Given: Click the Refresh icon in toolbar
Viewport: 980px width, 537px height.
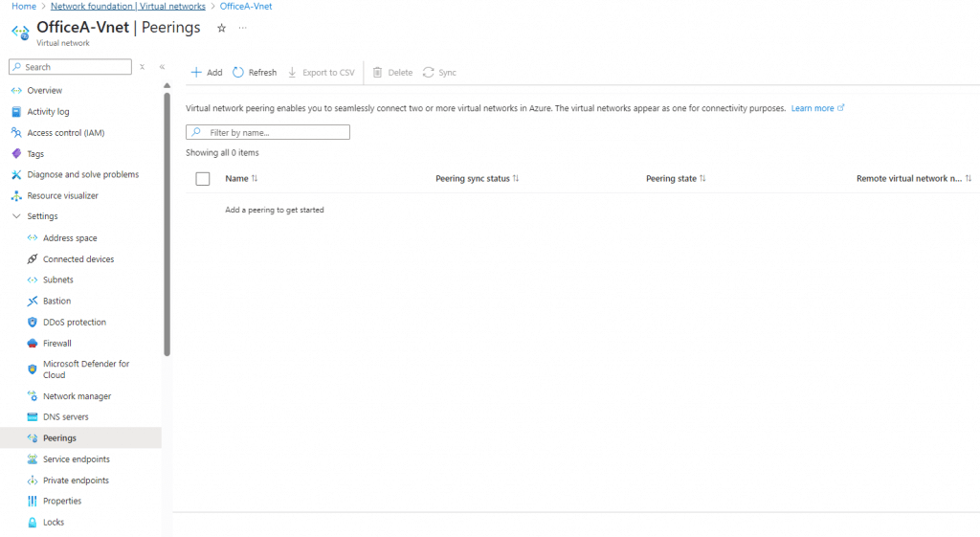Looking at the screenshot, I should point(238,73).
